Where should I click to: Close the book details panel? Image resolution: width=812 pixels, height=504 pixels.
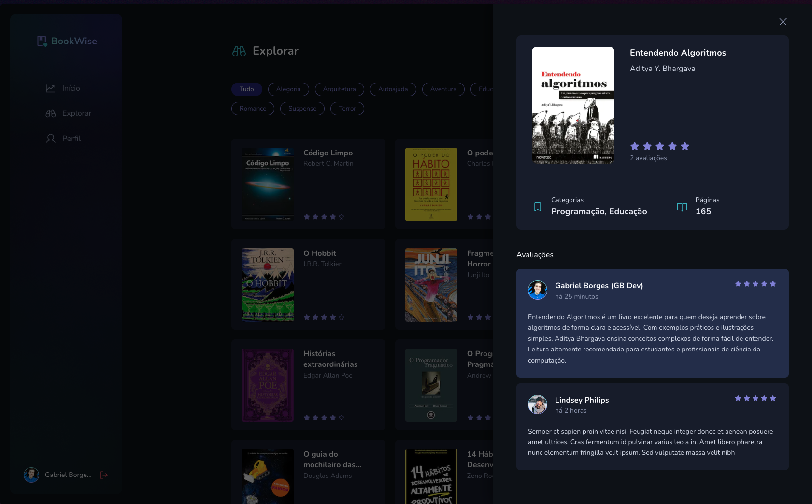(x=783, y=22)
